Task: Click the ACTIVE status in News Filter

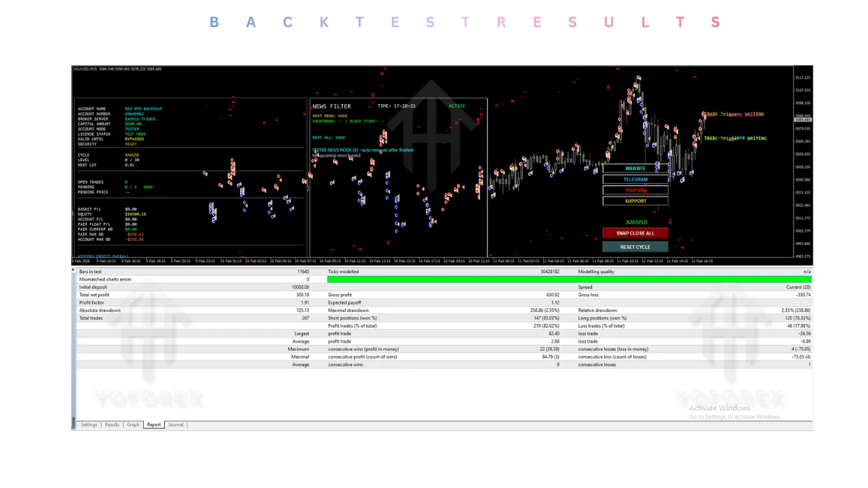Action: click(x=457, y=106)
